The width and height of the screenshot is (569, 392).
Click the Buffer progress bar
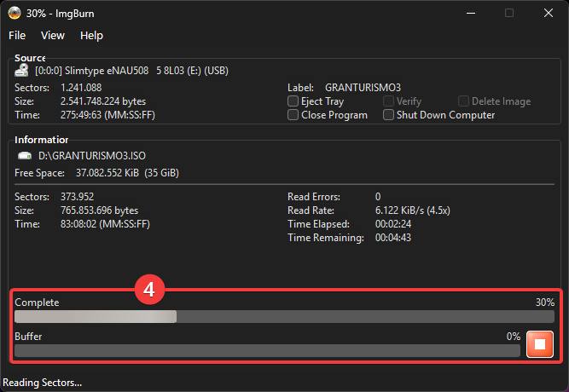pyautogui.click(x=267, y=350)
